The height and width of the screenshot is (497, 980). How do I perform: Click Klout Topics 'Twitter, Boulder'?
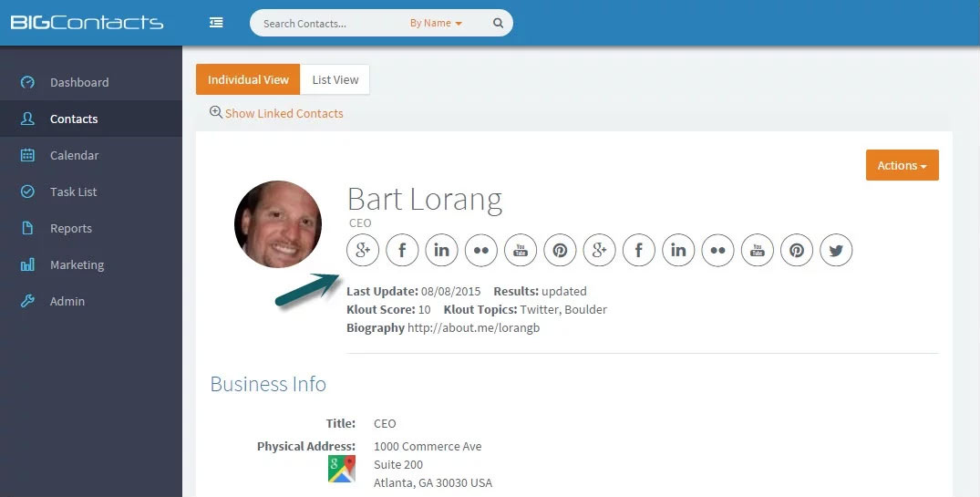563,309
